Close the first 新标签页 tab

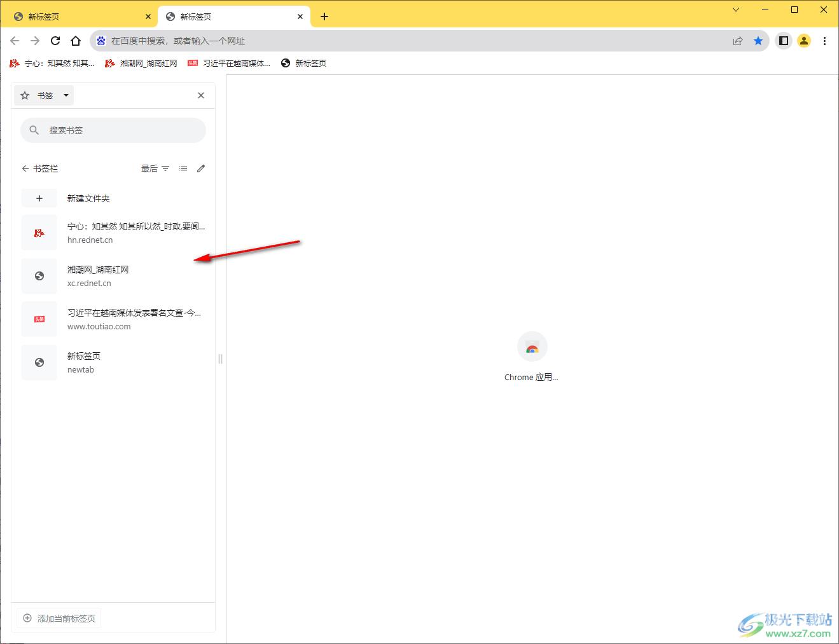click(148, 17)
